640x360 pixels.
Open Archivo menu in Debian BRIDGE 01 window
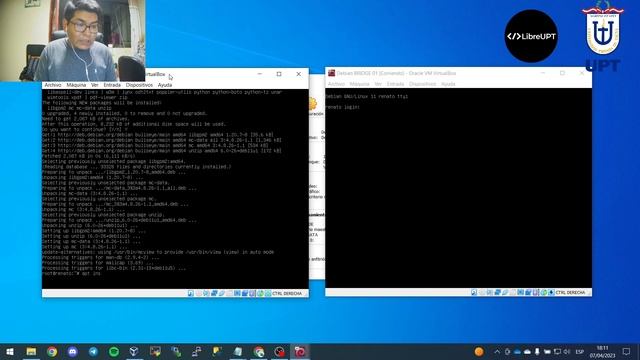click(x=336, y=84)
